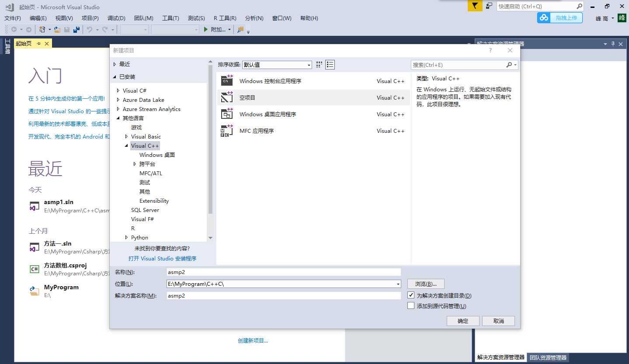629x364 pixels.
Task: Click the green user account avatar
Action: [x=622, y=18]
